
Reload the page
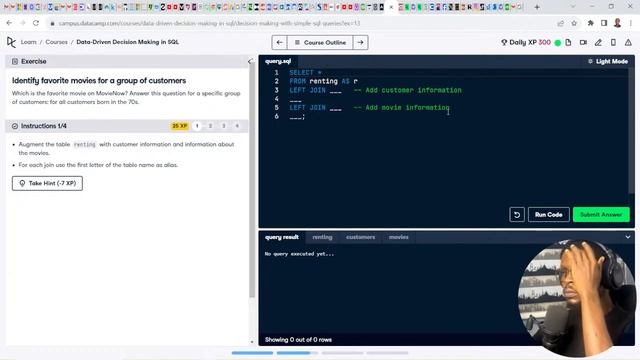click(36, 23)
